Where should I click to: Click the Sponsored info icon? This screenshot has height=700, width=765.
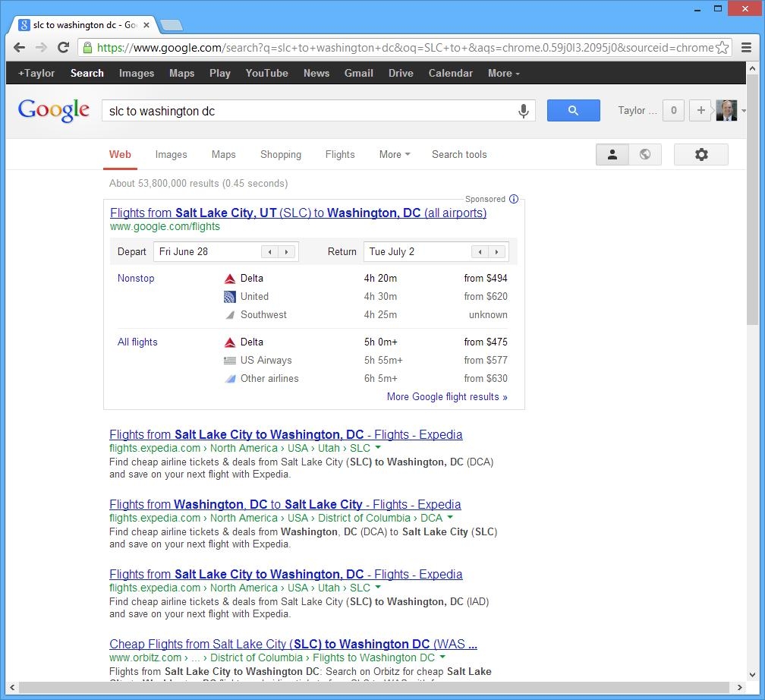(514, 199)
